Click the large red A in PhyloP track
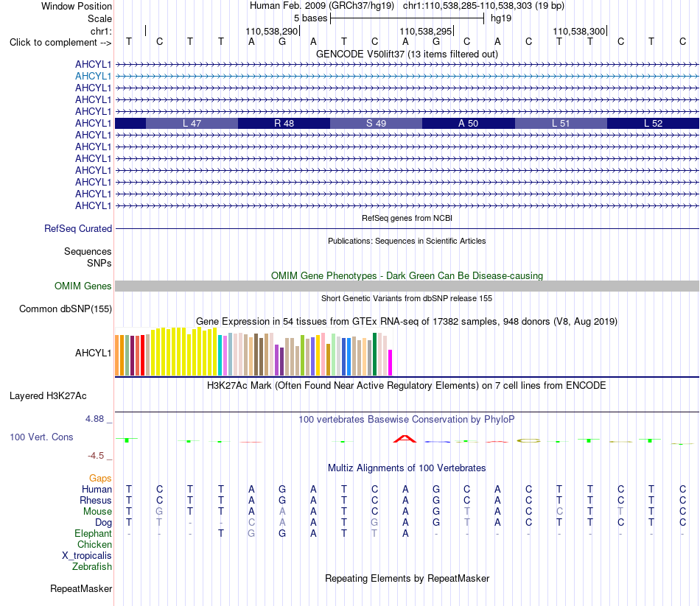The width and height of the screenshot is (700, 606). point(405,439)
